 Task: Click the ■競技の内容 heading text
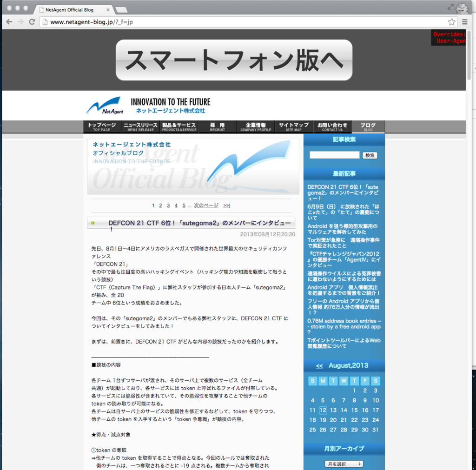click(x=106, y=364)
